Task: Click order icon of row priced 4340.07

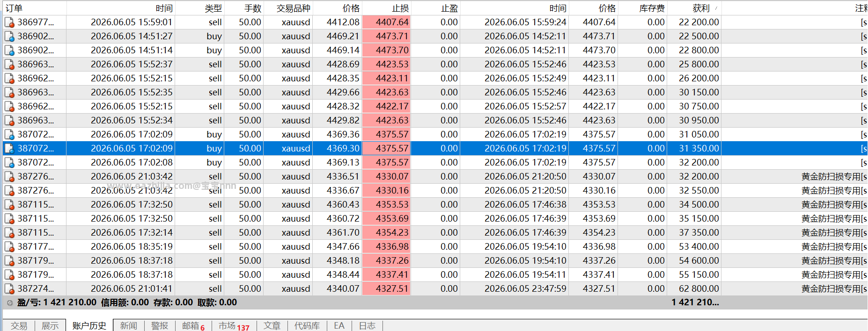Action: tap(9, 289)
